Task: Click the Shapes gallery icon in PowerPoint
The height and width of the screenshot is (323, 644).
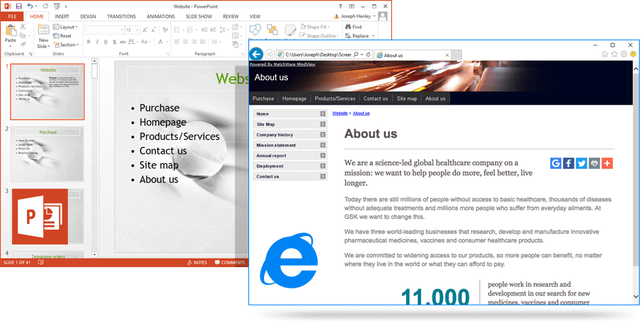Action: click(x=255, y=30)
